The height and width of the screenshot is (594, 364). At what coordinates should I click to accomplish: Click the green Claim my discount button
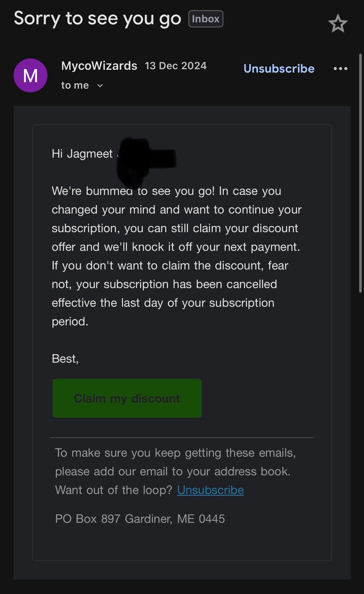coord(127,398)
